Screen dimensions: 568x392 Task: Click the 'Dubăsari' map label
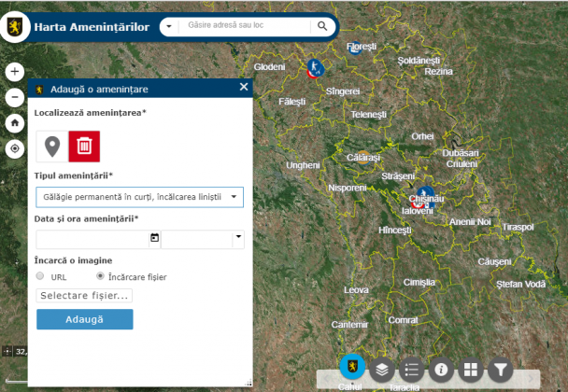click(461, 153)
